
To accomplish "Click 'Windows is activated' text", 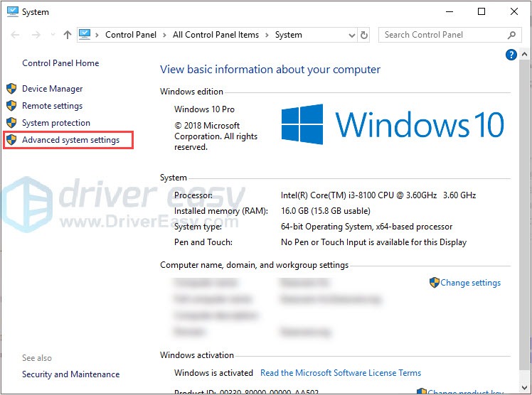I will [x=213, y=373].
